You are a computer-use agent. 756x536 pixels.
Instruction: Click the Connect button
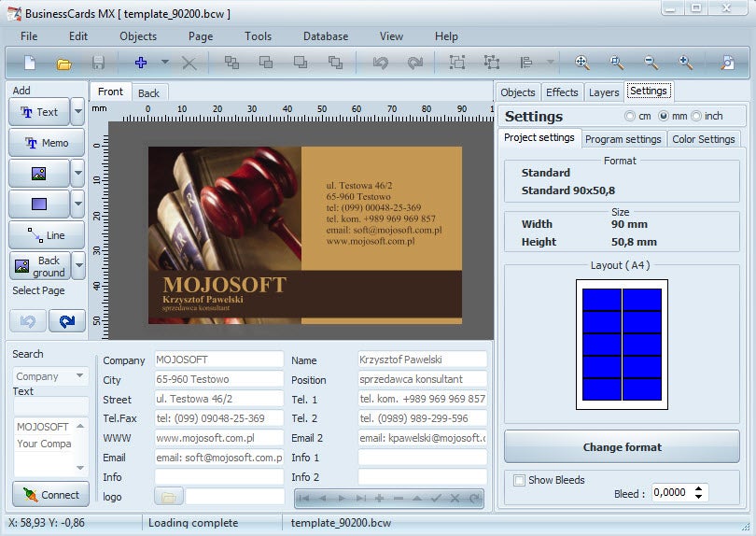(50, 495)
